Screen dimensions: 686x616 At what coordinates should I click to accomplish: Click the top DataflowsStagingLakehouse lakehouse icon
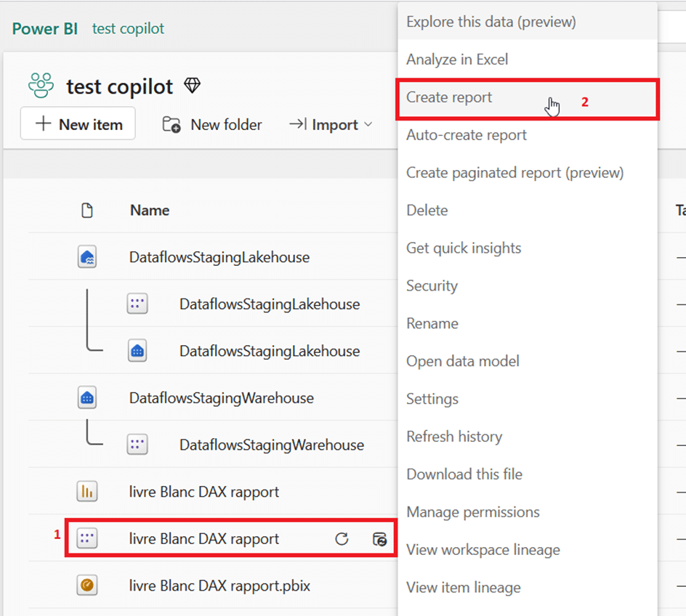(87, 257)
